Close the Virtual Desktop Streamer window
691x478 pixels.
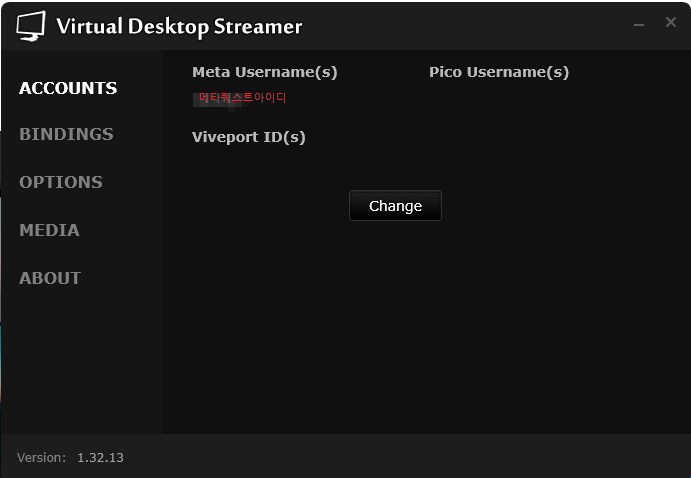(x=671, y=22)
